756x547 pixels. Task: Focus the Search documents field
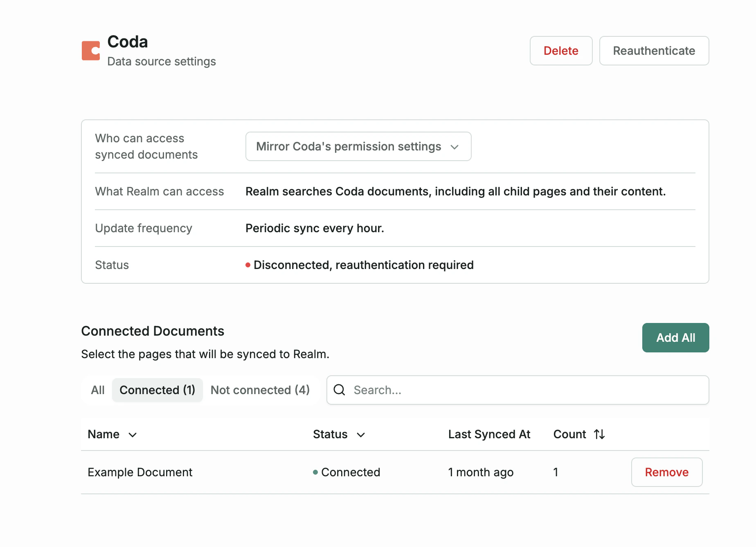point(517,390)
